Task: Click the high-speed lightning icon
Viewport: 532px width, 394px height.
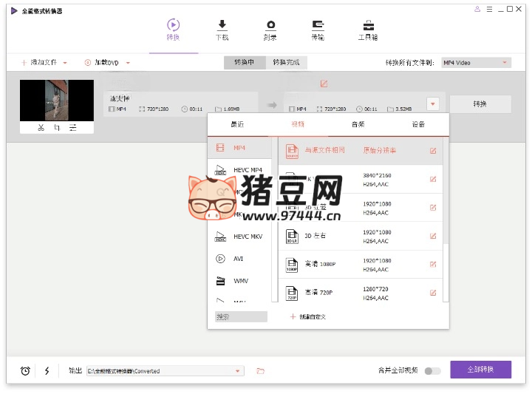Action: click(x=47, y=370)
